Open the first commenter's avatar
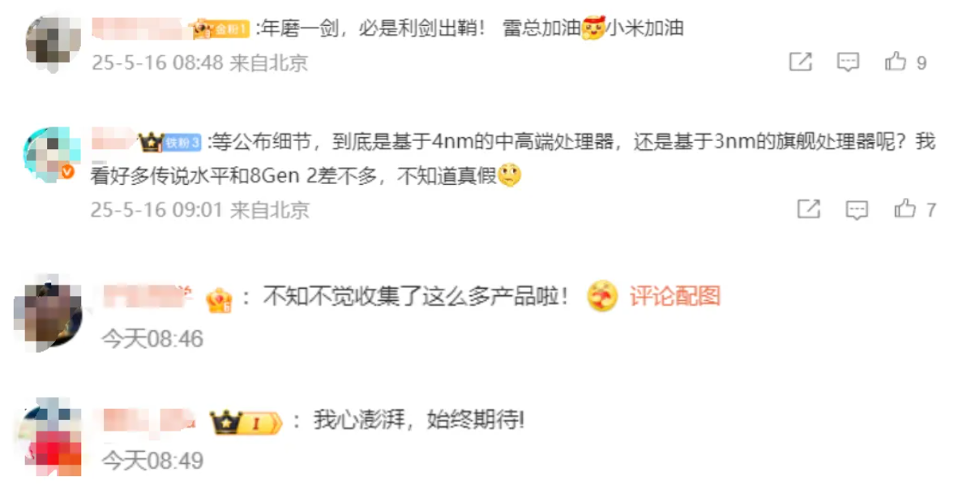The image size is (980, 502). click(x=54, y=43)
